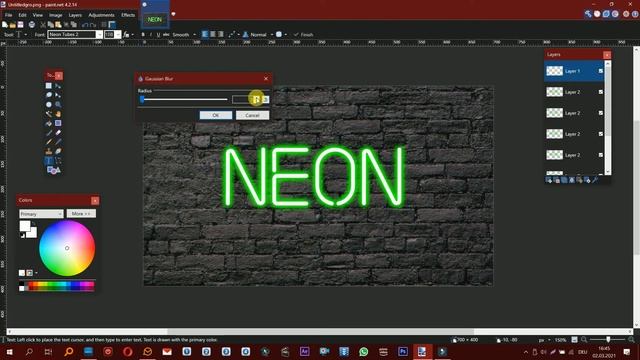Toggle visibility of fifth layer in list
This screenshot has height=360, width=640.
[x=600, y=155]
